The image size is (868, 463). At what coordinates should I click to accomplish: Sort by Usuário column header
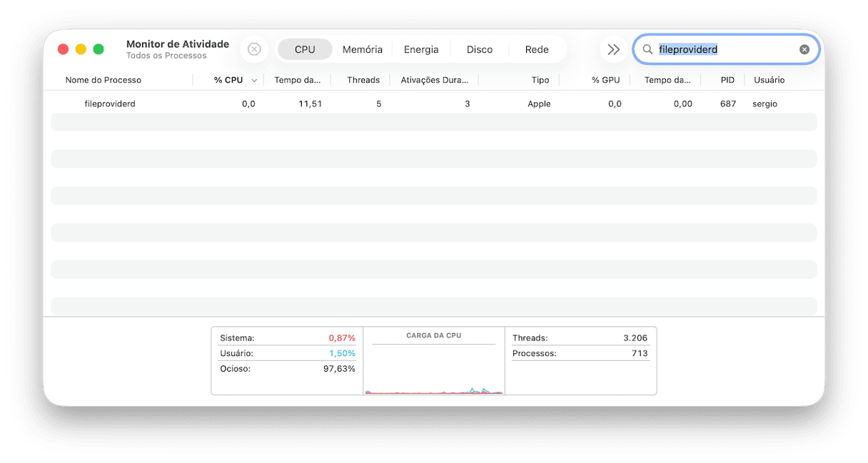769,80
